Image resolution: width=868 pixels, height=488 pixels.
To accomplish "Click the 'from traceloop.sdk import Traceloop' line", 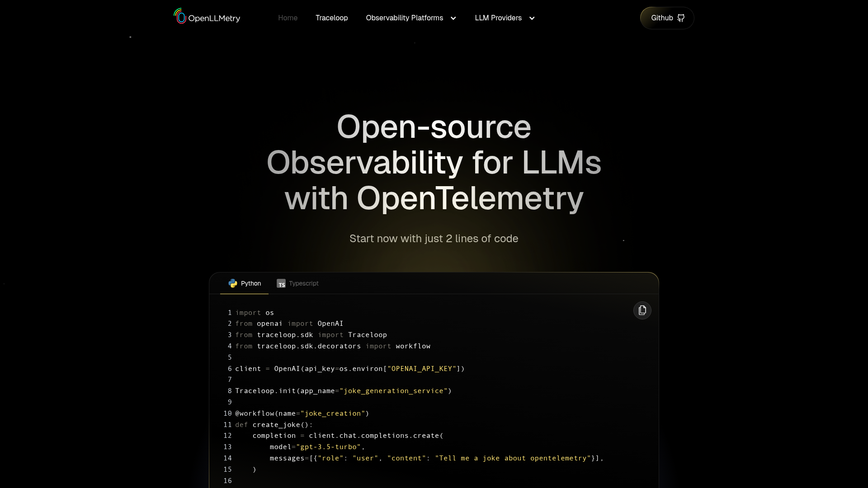I will 311,335.
